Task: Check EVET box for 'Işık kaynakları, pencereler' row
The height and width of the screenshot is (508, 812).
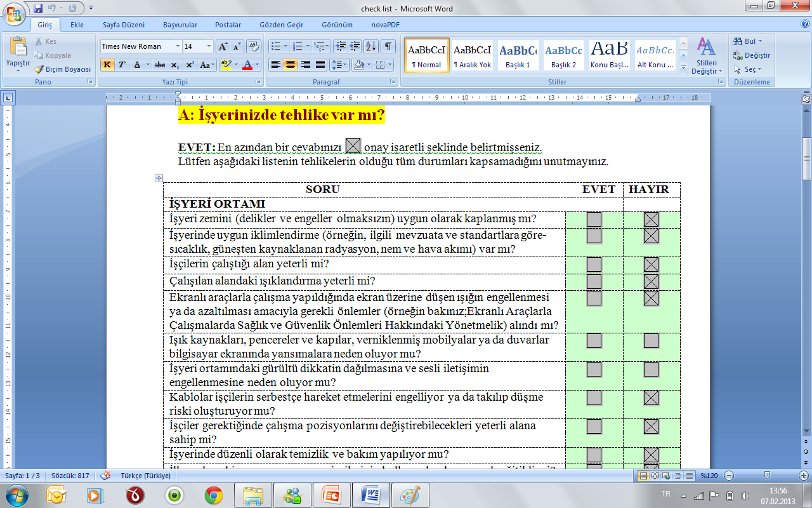Action: tap(594, 341)
